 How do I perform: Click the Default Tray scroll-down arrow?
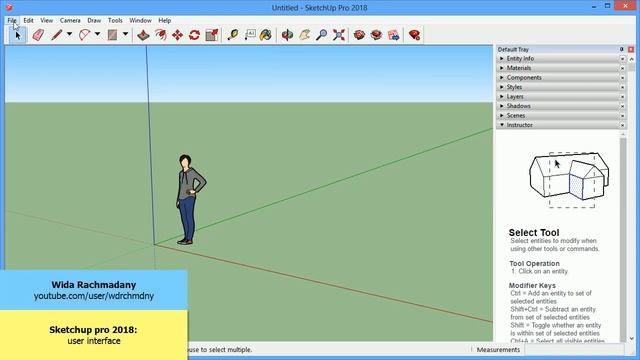pos(632,338)
